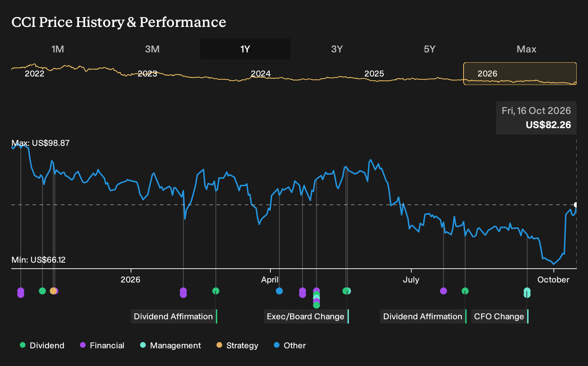Image resolution: width=588 pixels, height=366 pixels.
Task: Click green Dividend marker between 2026 and April
Action: pyautogui.click(x=216, y=291)
